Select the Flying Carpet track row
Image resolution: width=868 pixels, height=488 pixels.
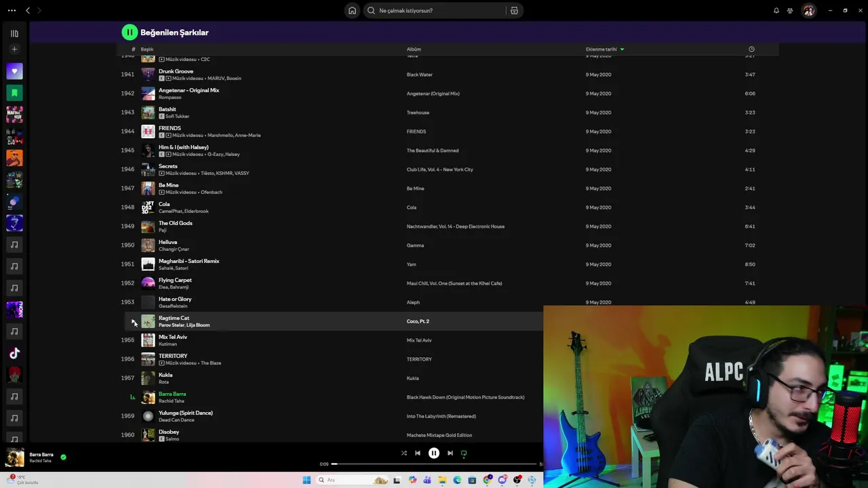click(x=448, y=283)
